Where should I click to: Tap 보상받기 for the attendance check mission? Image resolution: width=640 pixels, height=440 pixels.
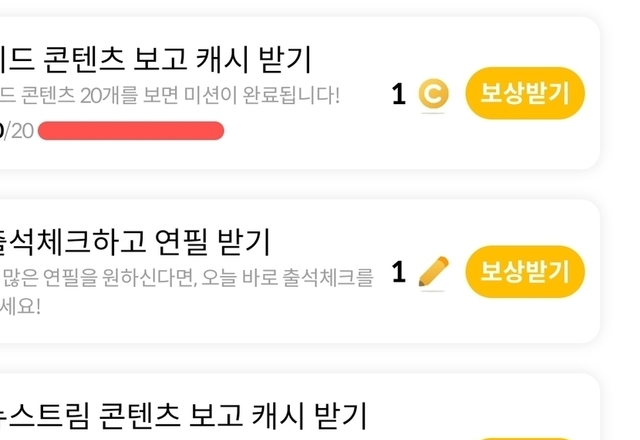click(524, 271)
